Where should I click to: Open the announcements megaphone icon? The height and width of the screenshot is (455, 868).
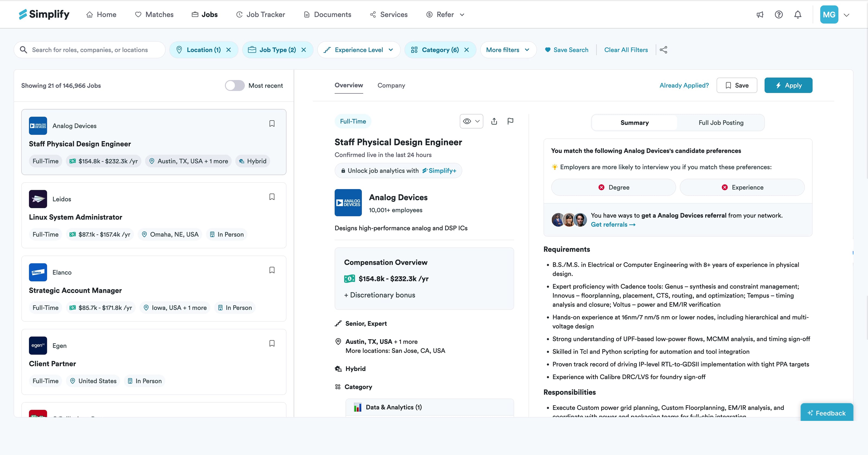[x=760, y=14]
